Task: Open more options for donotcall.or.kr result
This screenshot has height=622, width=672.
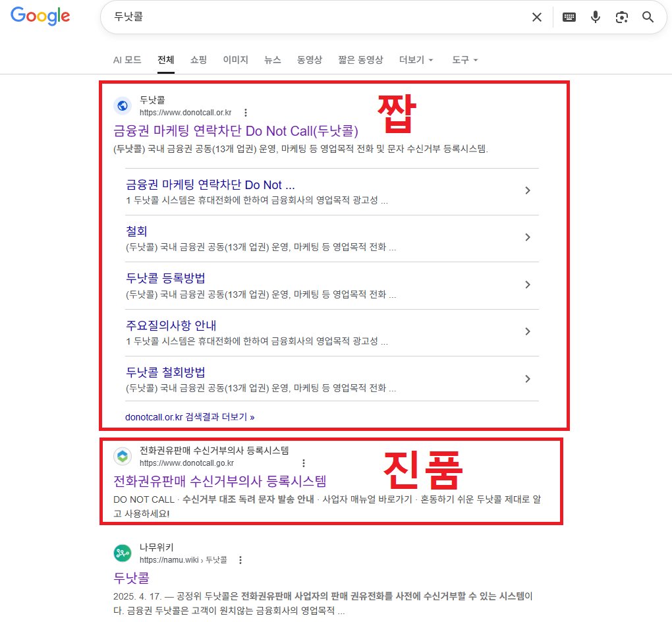Action: 246,113
